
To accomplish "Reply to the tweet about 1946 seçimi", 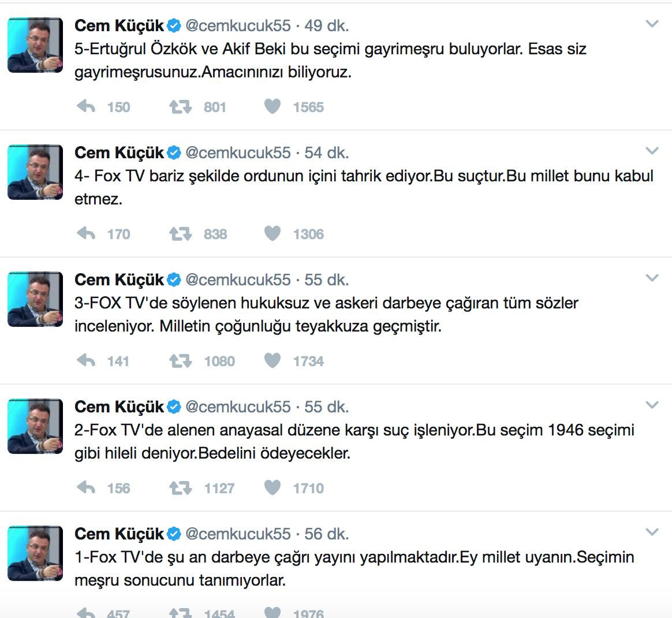I will pos(86,488).
